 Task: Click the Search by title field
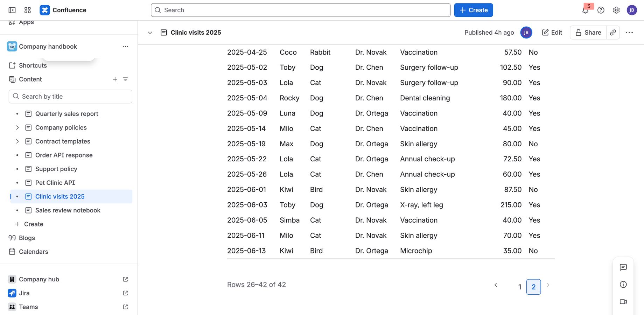pos(70,97)
